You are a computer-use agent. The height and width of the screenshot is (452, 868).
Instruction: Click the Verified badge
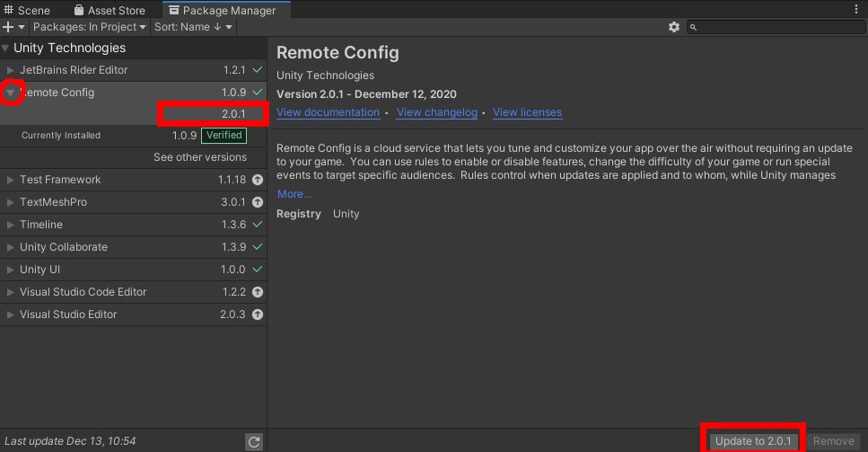click(x=224, y=135)
